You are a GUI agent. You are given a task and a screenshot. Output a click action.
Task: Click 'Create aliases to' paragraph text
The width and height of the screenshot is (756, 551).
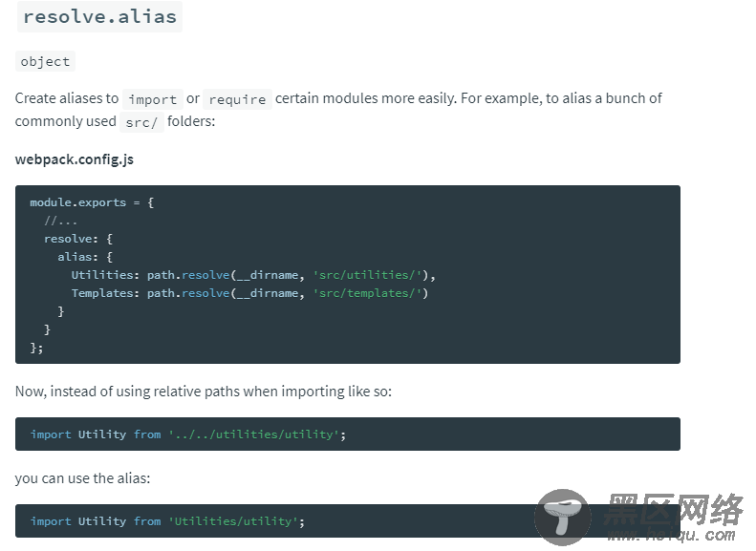pyautogui.click(x=67, y=98)
